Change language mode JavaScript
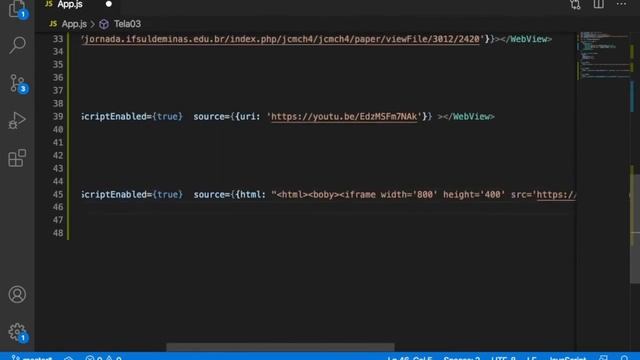The height and width of the screenshot is (360, 640). 568,358
